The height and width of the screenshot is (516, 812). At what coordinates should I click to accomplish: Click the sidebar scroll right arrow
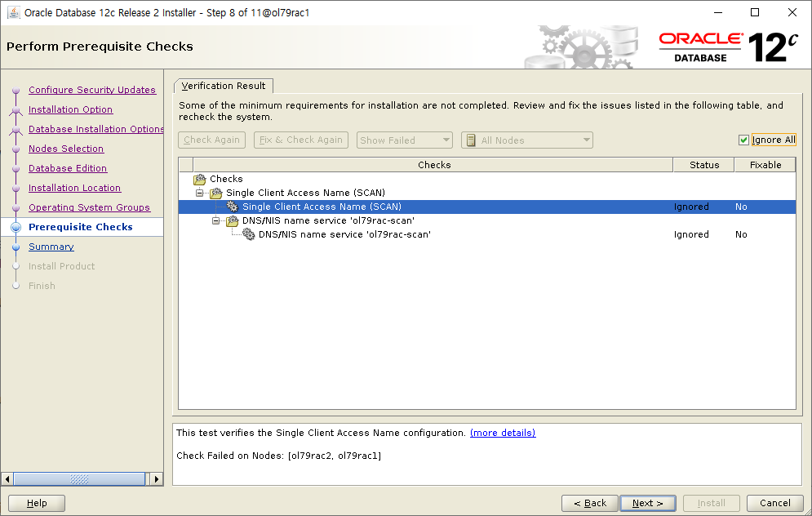[x=157, y=479]
